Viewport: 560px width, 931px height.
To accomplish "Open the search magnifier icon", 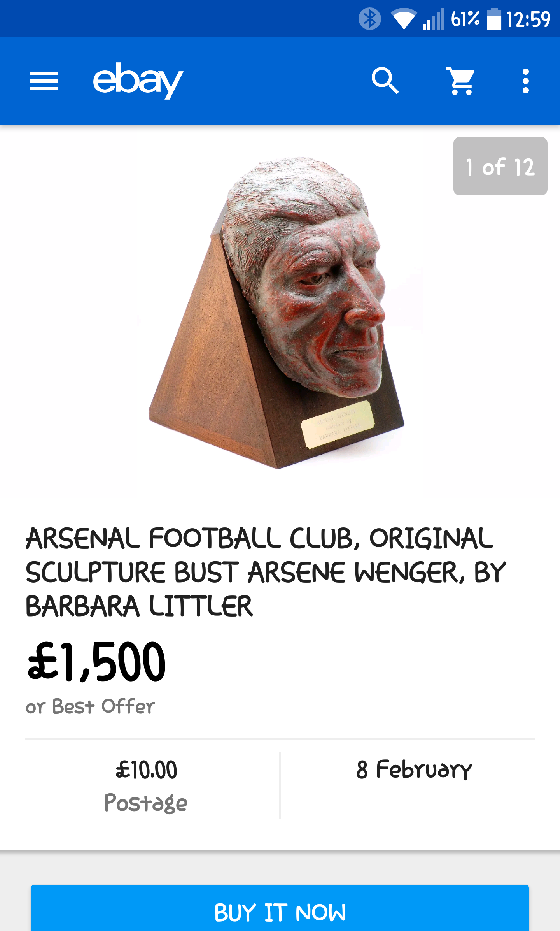I will click(385, 81).
